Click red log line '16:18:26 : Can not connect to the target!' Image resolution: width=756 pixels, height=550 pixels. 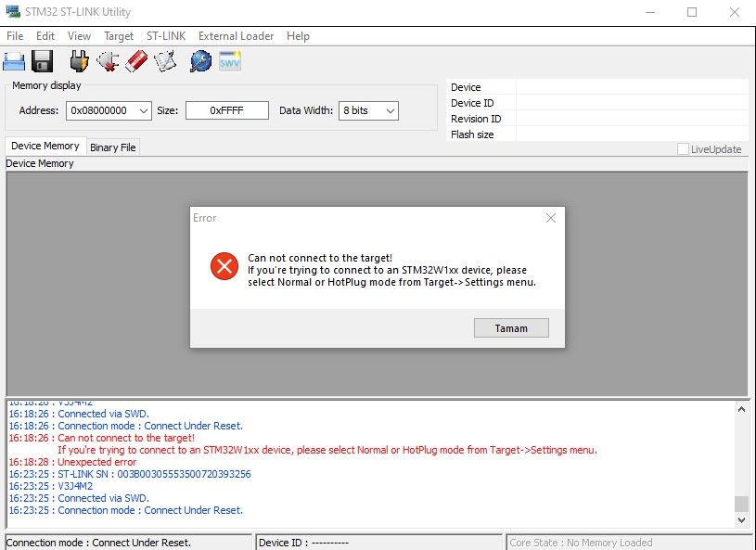(x=102, y=438)
